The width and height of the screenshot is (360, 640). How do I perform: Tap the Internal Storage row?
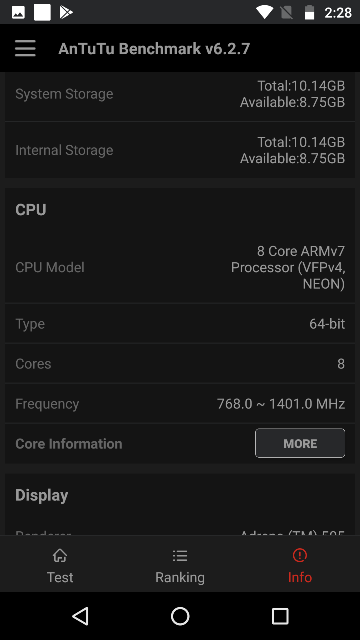[x=180, y=150]
